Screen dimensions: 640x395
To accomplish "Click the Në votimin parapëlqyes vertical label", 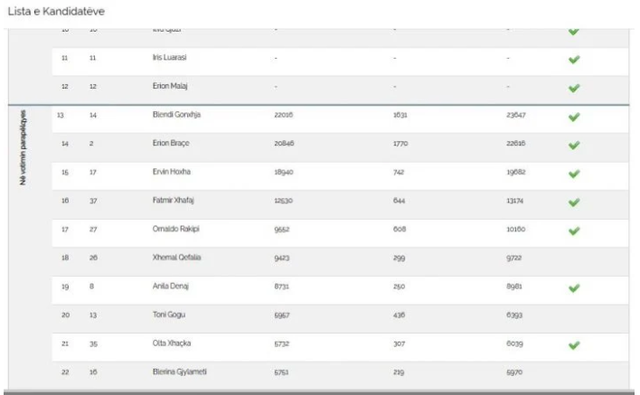I will pyautogui.click(x=23, y=147).
